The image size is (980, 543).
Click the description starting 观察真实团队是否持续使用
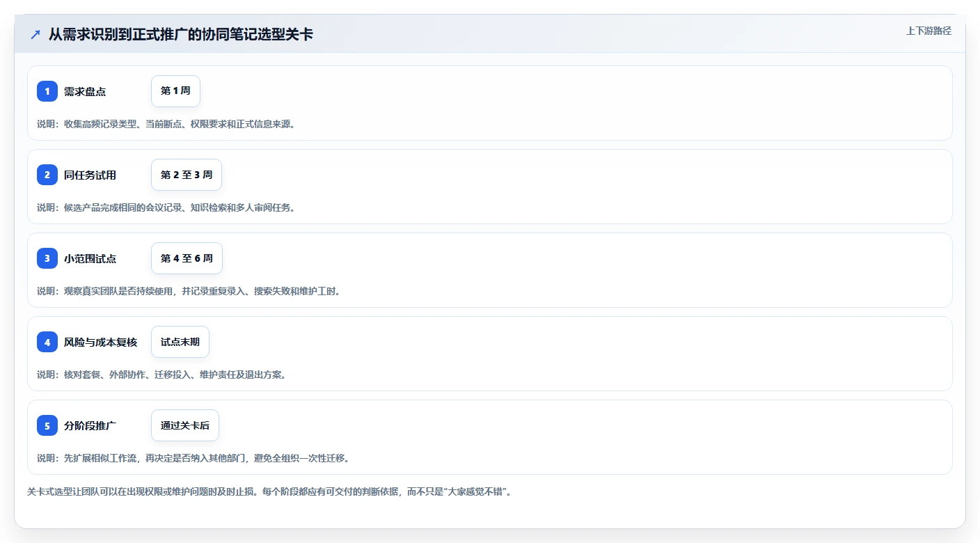(189, 291)
